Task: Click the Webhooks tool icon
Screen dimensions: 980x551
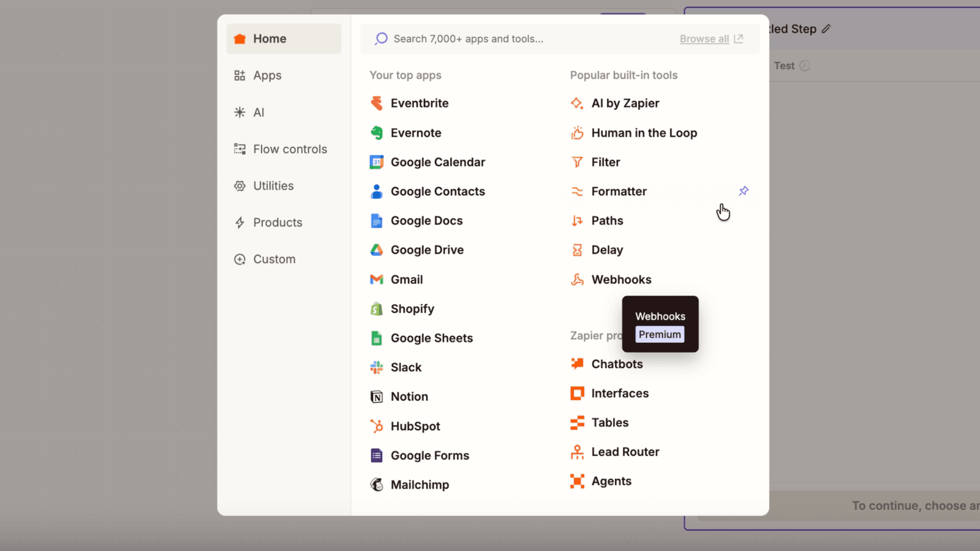Action: [577, 280]
